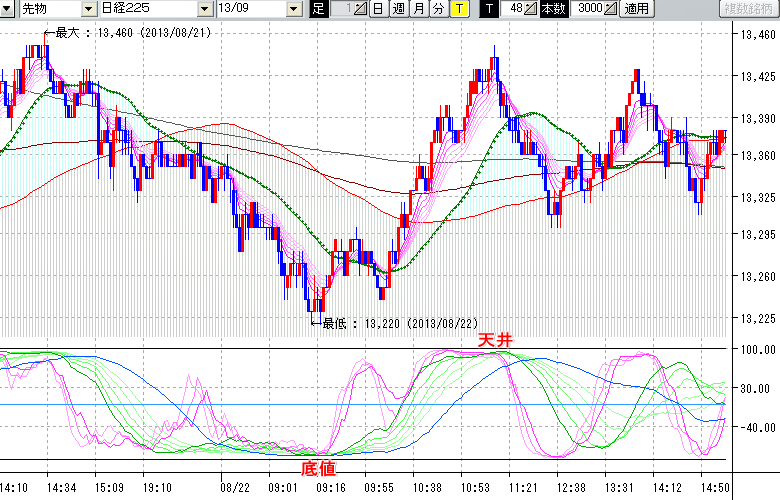Screen dimensions: 780x500
Task: Toggle the yellow T tick button
Action: [458, 9]
